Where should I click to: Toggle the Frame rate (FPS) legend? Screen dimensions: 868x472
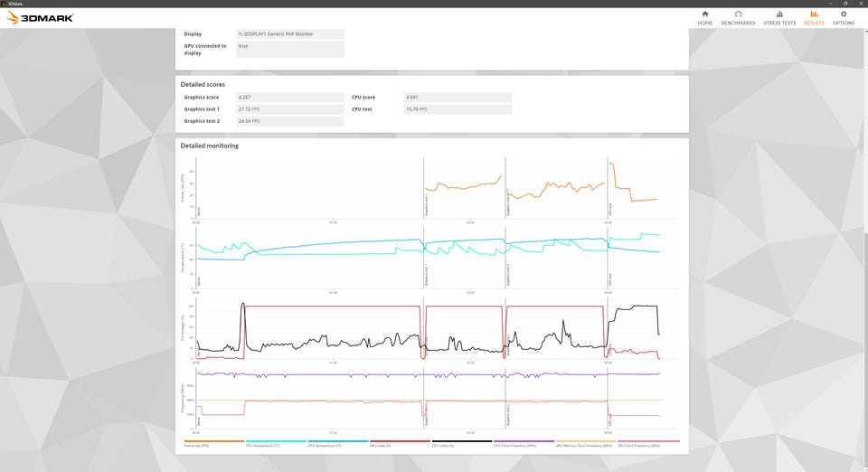[213, 443]
